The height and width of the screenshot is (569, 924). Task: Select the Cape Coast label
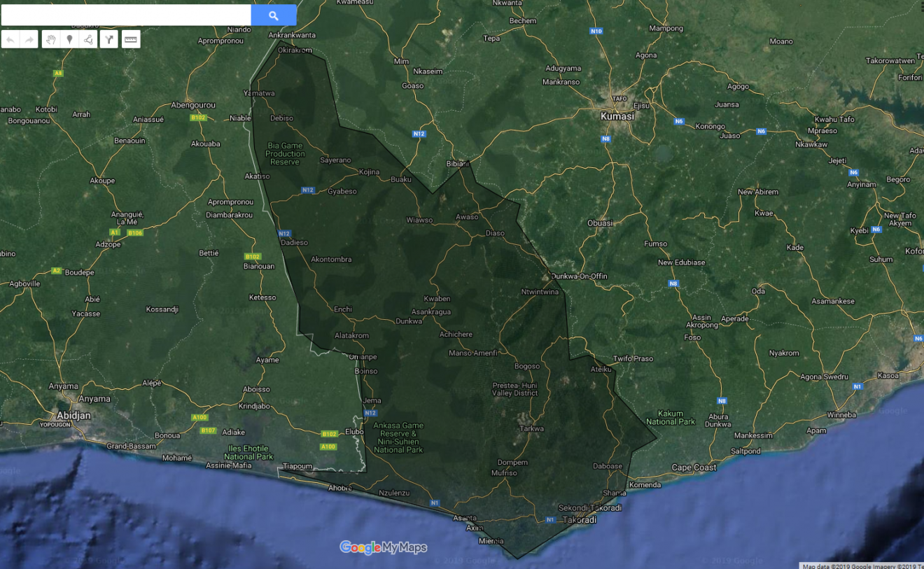[x=694, y=468]
